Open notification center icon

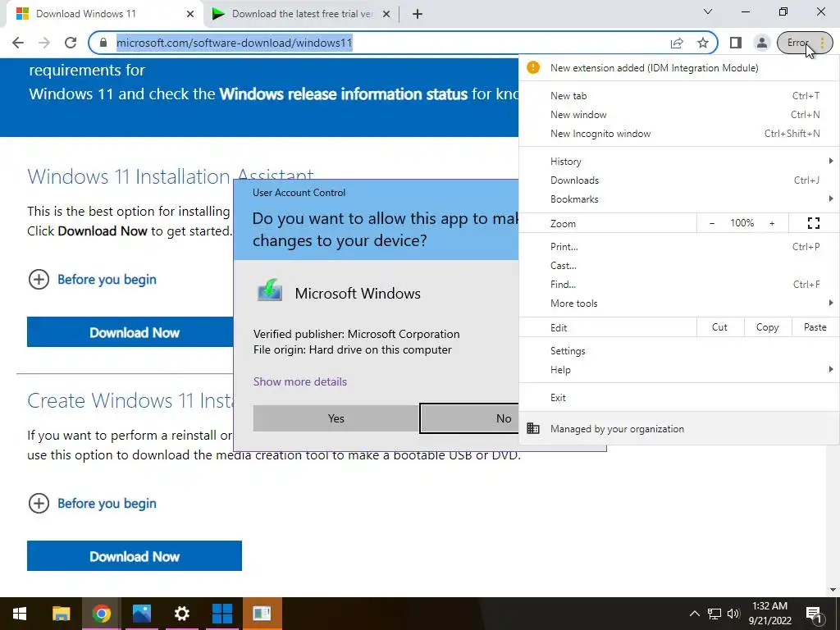point(815,614)
